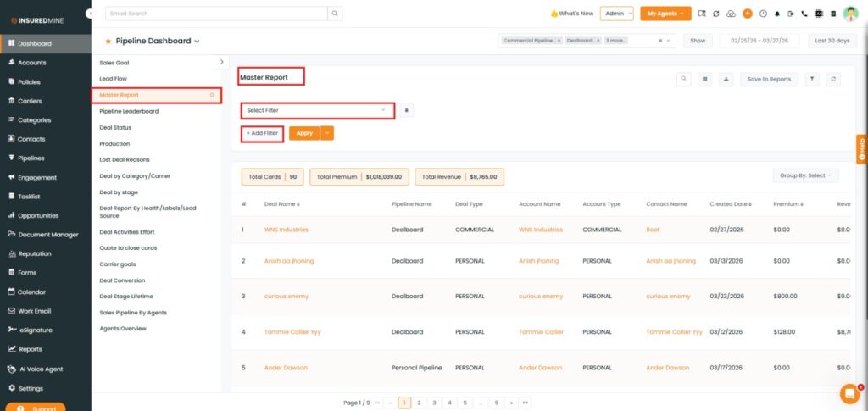Open the Admin role dropdown
The image size is (868, 411).
616,14
